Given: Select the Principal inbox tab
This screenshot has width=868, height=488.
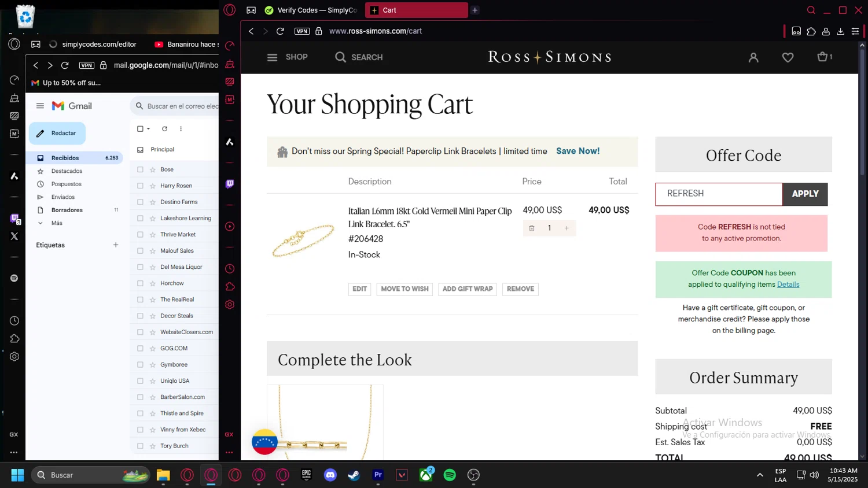Looking at the screenshot, I should [163, 150].
